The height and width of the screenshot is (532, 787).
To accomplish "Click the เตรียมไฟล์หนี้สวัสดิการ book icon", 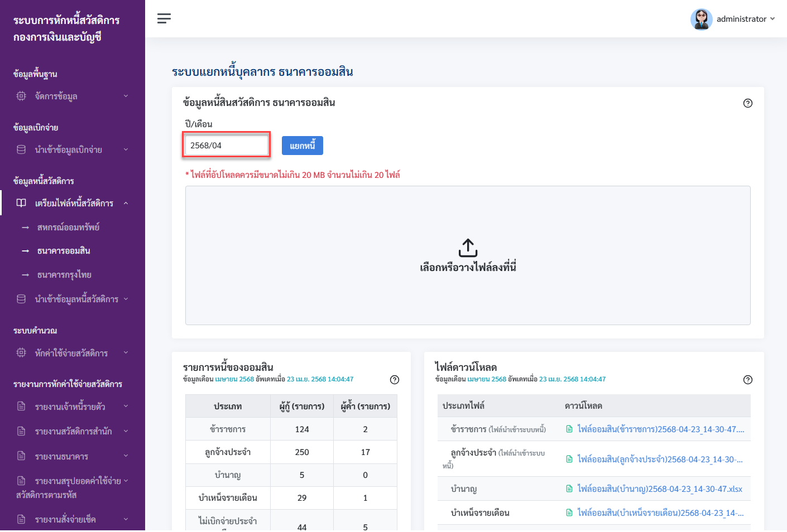I will [x=21, y=203].
